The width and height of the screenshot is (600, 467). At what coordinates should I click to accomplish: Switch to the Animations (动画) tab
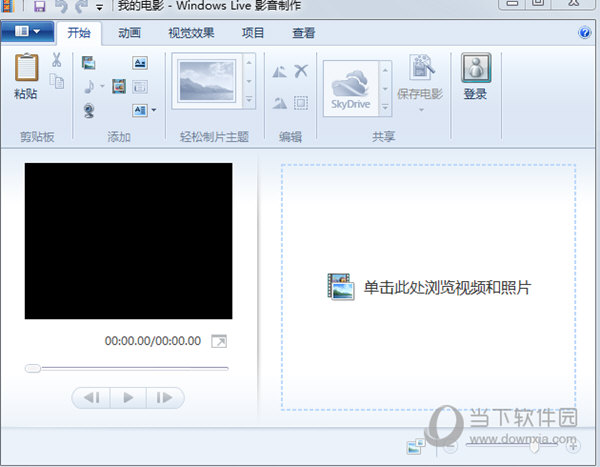pos(129,33)
